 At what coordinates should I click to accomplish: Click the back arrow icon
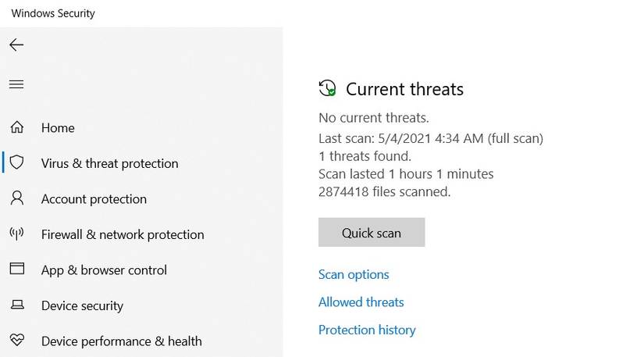coord(16,45)
